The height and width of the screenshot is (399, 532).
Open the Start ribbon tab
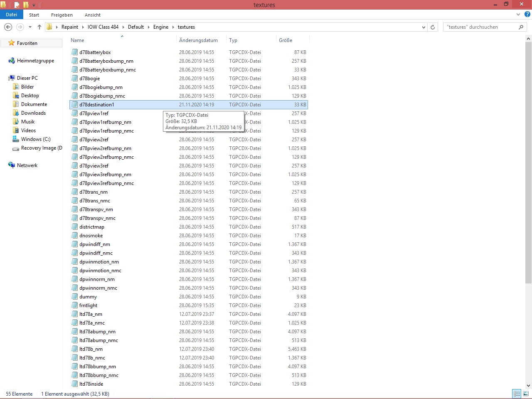point(34,15)
